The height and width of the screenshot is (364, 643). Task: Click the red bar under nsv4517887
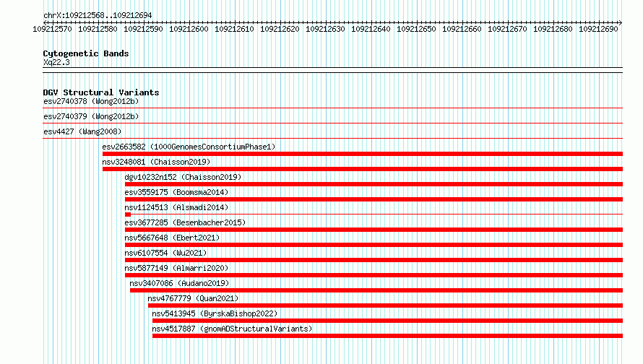387,336
